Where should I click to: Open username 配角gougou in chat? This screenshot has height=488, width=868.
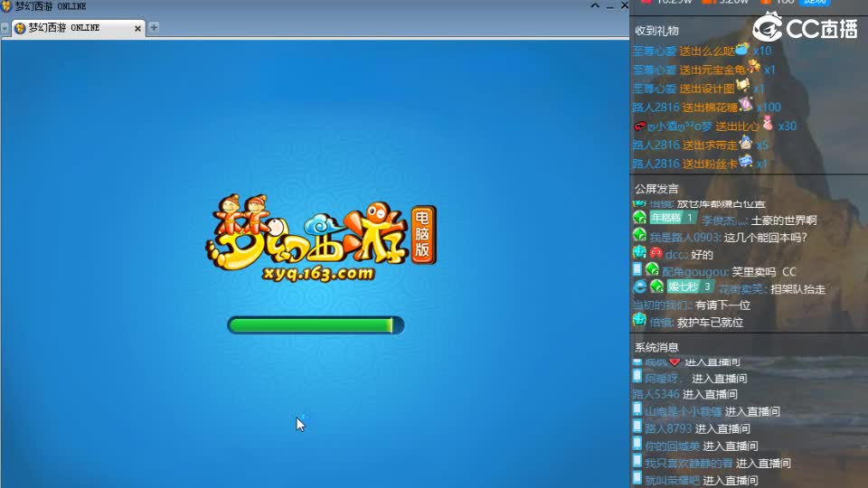click(694, 272)
